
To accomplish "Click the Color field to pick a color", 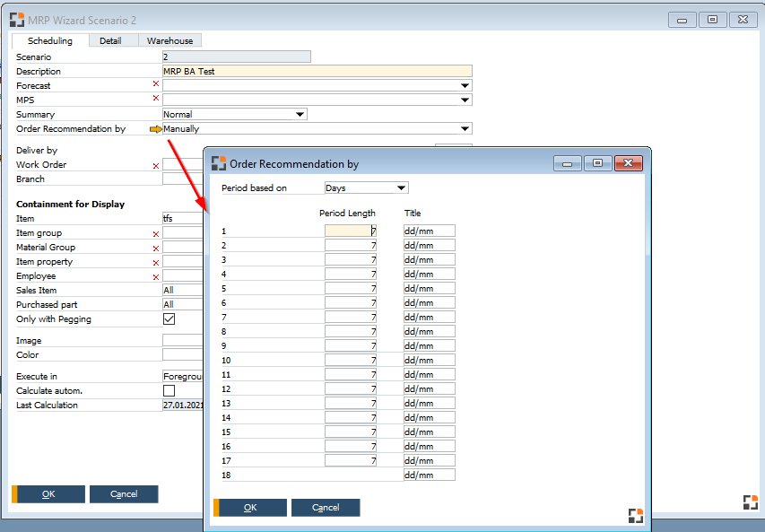I will point(182,354).
